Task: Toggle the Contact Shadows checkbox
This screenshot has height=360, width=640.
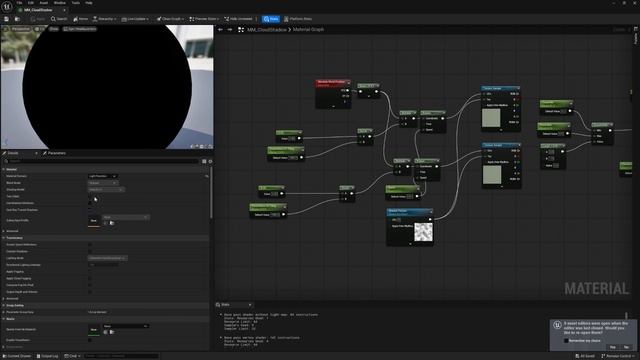Action: (90, 251)
